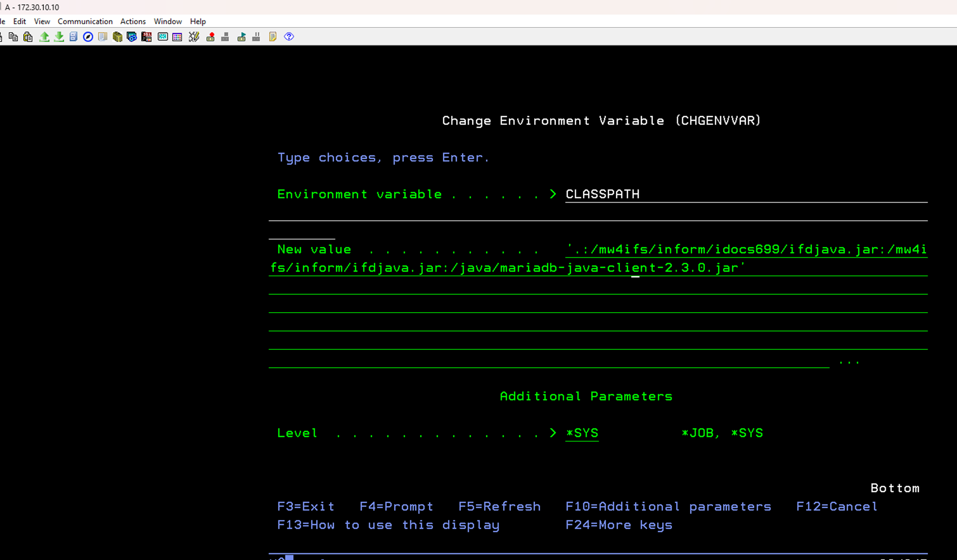
Task: Open the Window menu
Action: (x=167, y=21)
